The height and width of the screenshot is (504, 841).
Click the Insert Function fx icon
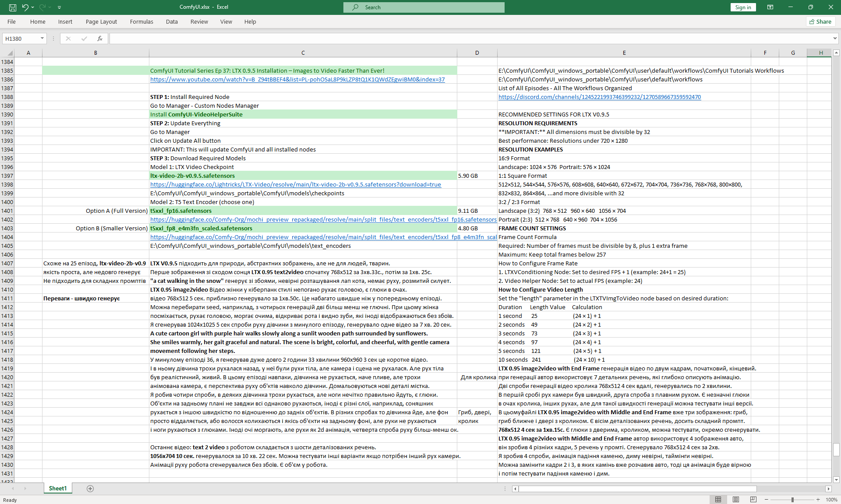(x=100, y=39)
